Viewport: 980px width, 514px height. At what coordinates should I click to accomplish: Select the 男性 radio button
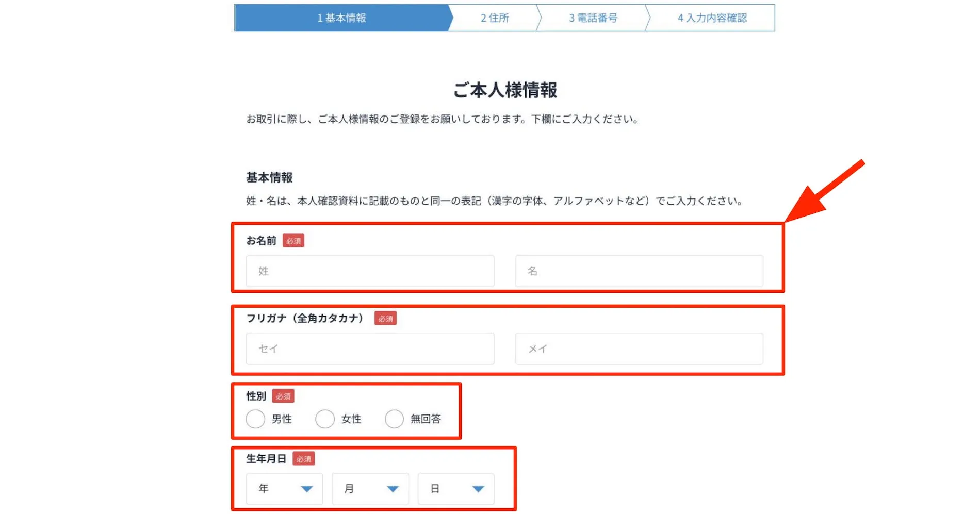(256, 419)
